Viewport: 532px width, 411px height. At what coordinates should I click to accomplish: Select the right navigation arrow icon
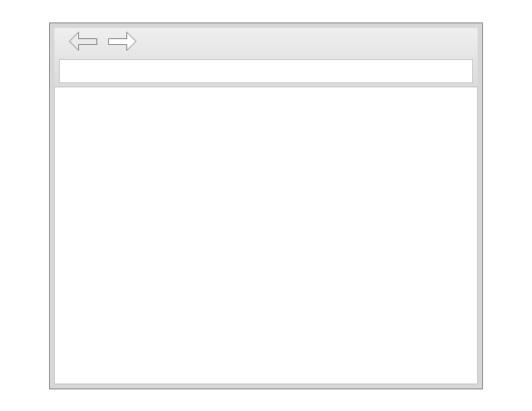[122, 42]
